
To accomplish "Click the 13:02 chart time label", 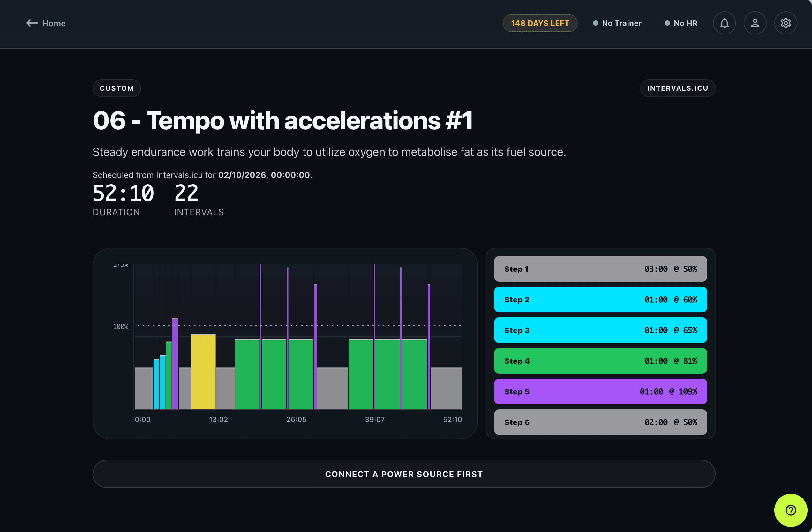I will [x=218, y=419].
